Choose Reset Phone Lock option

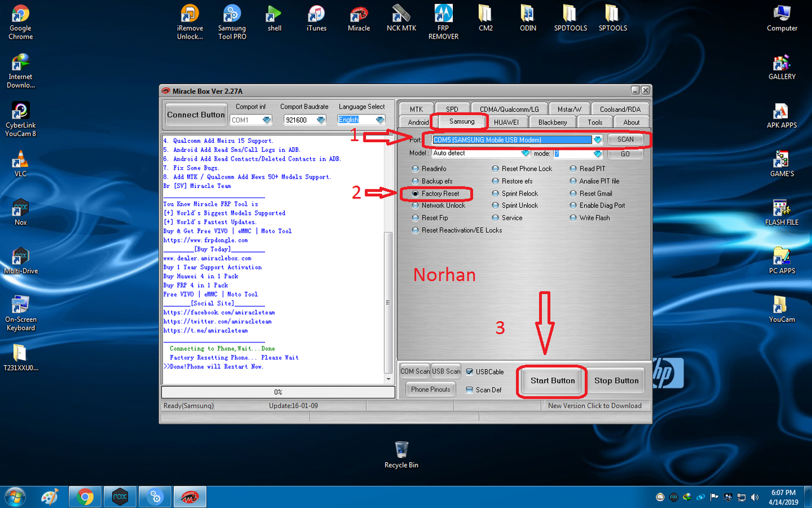tap(522, 169)
